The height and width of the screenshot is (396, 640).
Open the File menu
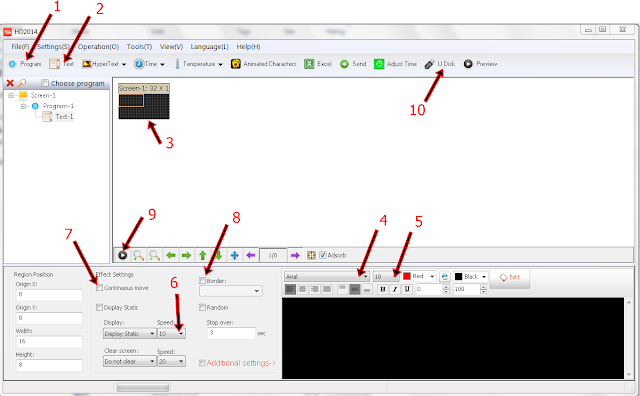point(20,47)
